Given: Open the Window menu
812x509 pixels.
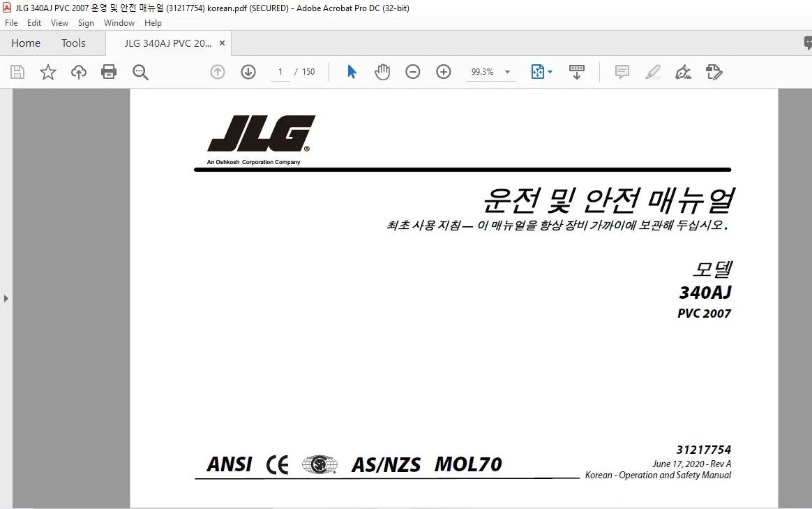Looking at the screenshot, I should (119, 23).
